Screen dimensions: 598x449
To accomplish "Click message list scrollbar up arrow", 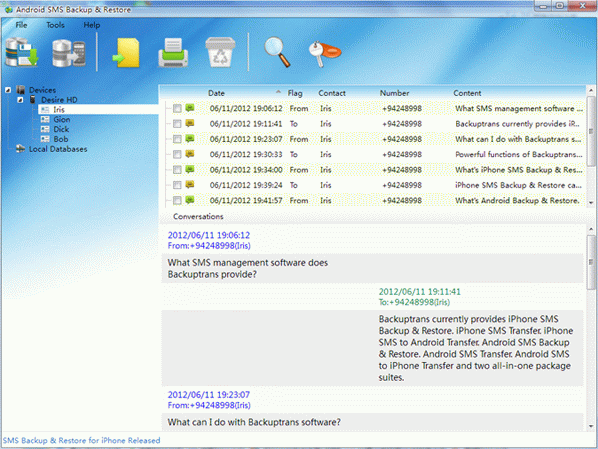I will pyautogui.click(x=591, y=91).
